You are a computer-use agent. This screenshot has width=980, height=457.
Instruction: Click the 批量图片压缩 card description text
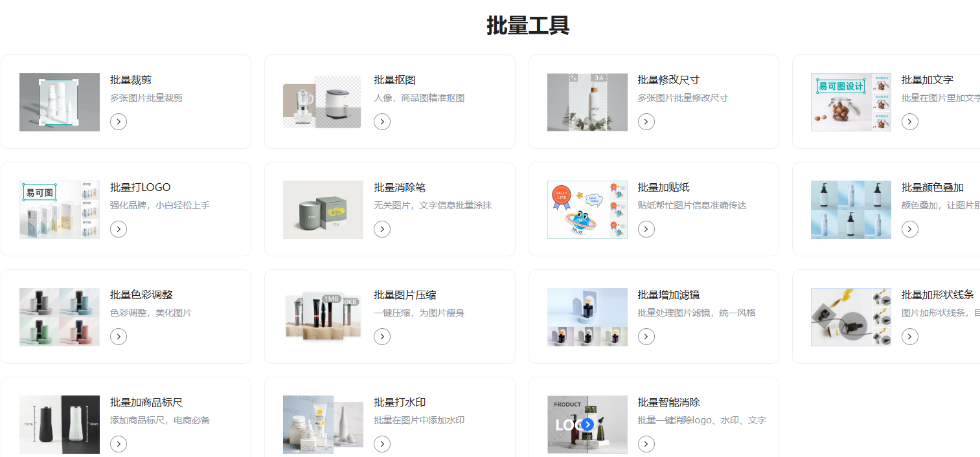click(x=419, y=313)
